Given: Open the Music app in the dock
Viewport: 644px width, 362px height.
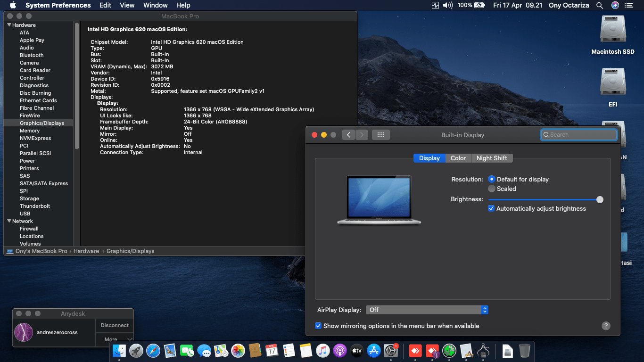Looking at the screenshot, I should coord(322,351).
